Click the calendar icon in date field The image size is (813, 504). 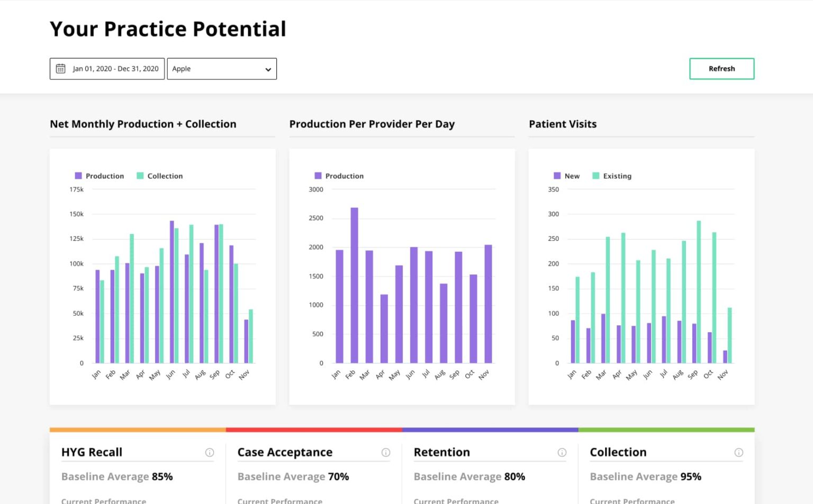tap(61, 69)
